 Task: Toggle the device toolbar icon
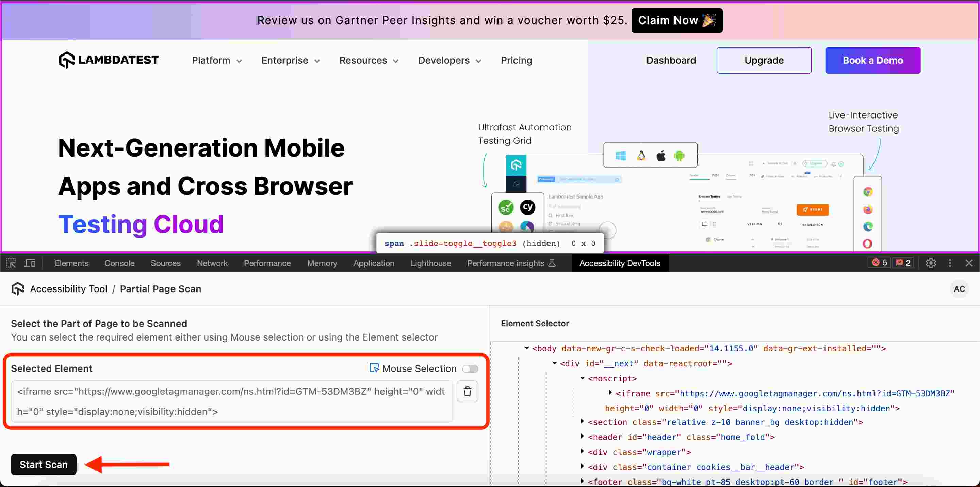click(x=30, y=263)
